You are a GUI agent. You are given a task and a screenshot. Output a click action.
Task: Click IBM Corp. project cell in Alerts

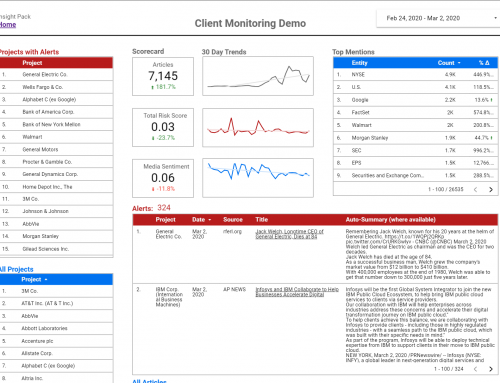(x=169, y=297)
